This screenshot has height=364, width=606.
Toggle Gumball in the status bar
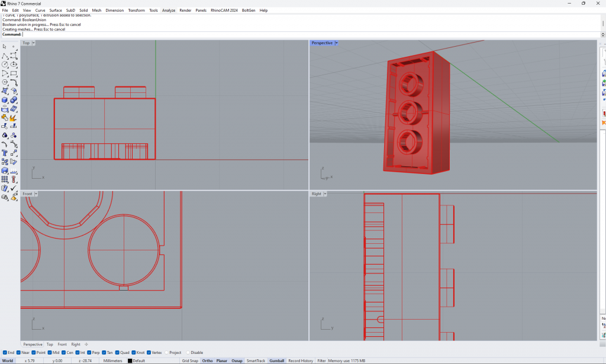(276, 360)
